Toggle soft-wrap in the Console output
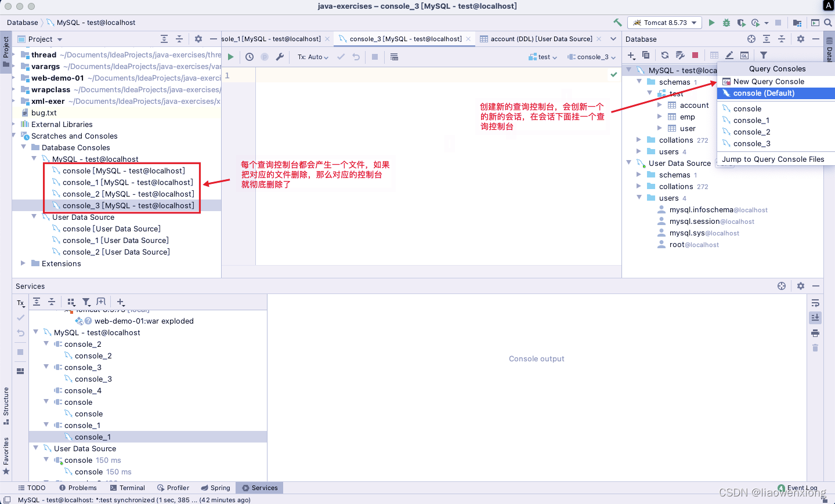Screen dimensions: 835x504 [x=815, y=303]
